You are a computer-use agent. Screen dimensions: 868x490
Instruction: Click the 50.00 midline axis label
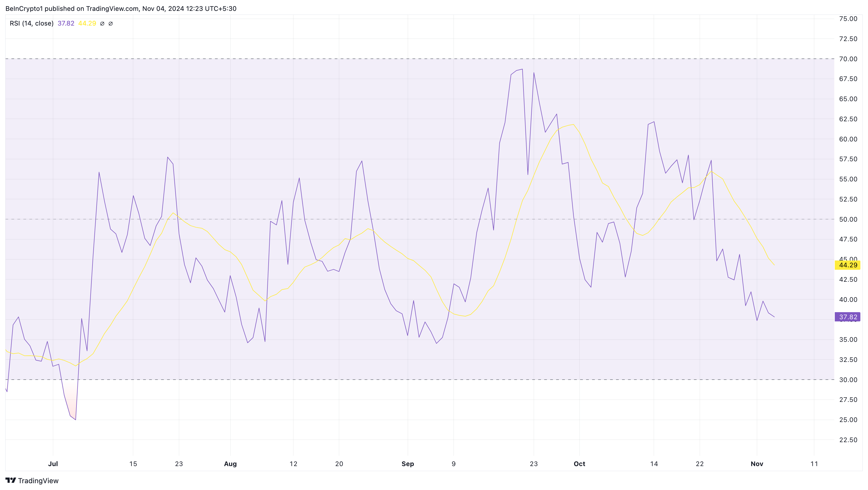point(848,219)
